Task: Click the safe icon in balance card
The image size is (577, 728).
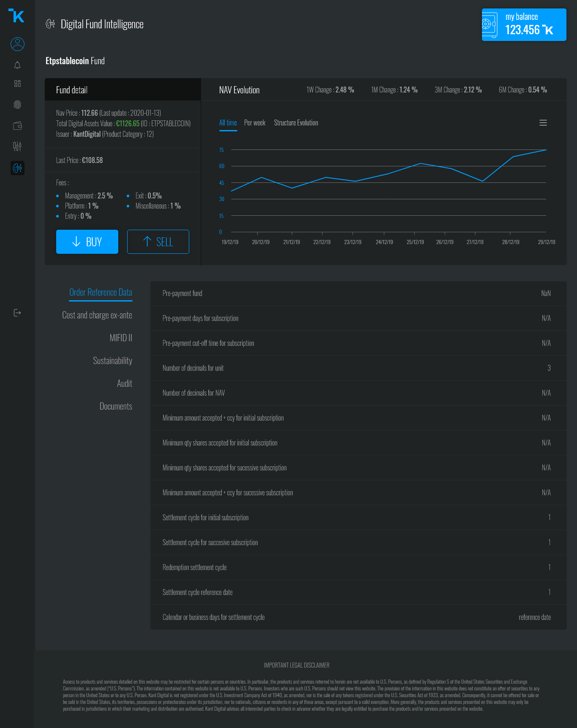Action: tap(490, 24)
